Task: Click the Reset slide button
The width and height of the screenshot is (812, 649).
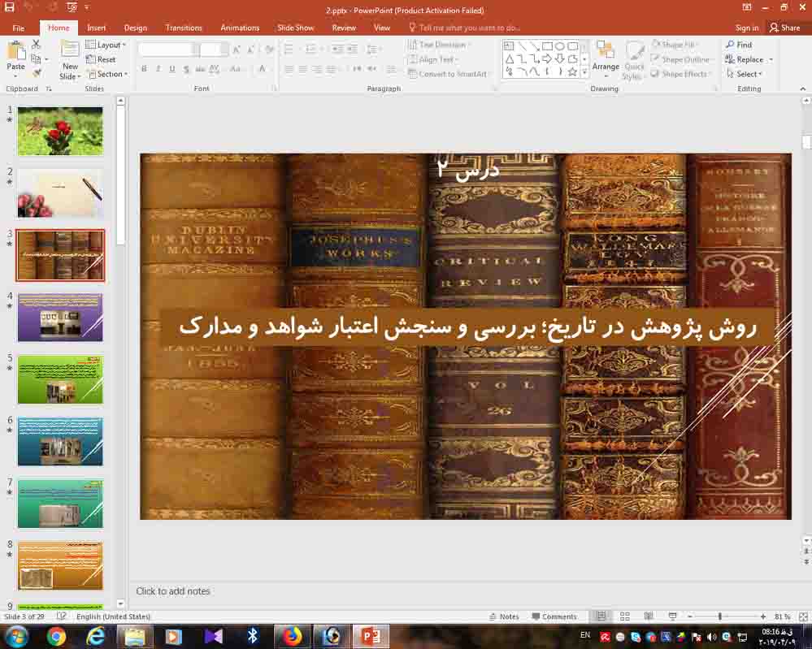Action: point(102,58)
